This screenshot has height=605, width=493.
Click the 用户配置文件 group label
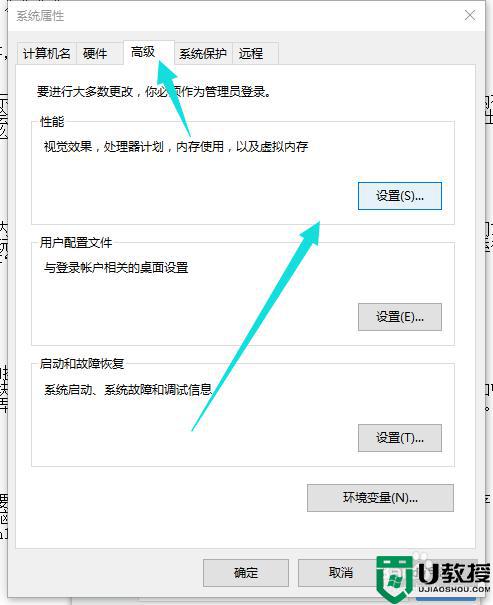(x=76, y=243)
